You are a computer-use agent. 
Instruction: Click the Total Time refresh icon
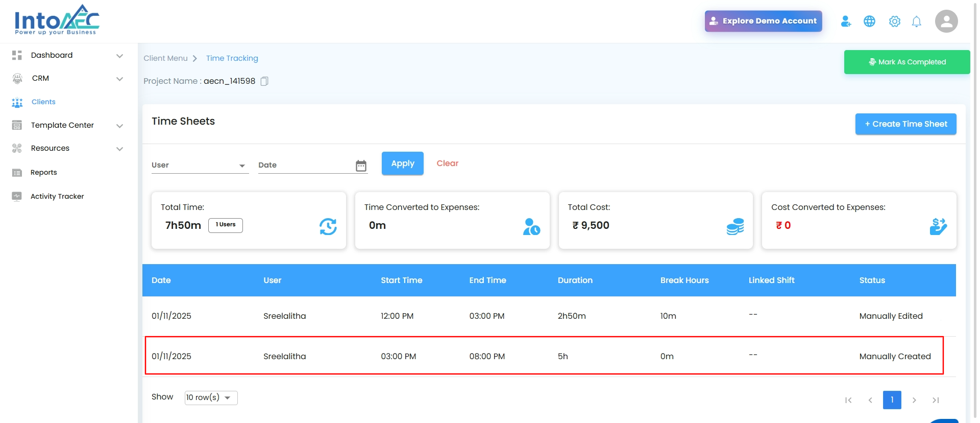[328, 226]
